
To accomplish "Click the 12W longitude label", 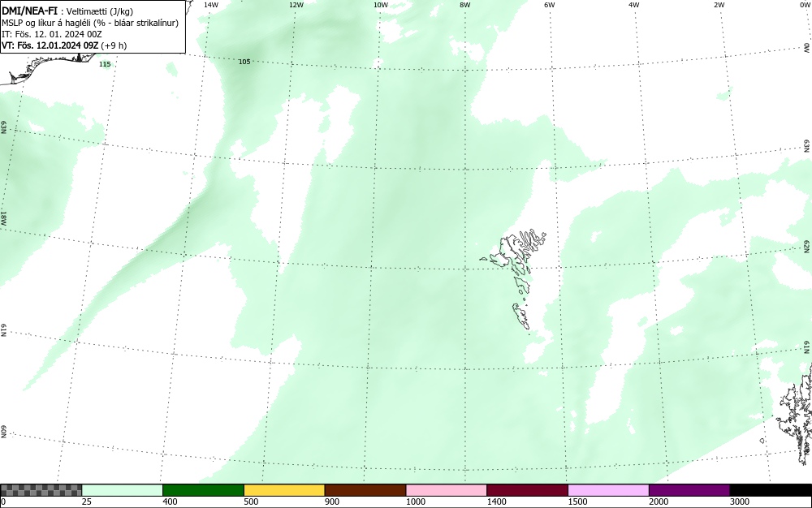I will 296,5.
